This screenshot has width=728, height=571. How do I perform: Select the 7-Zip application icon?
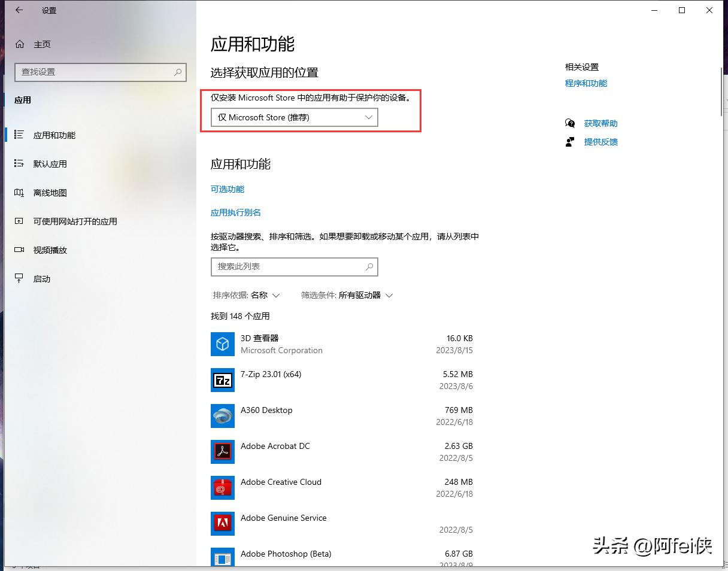[222, 380]
